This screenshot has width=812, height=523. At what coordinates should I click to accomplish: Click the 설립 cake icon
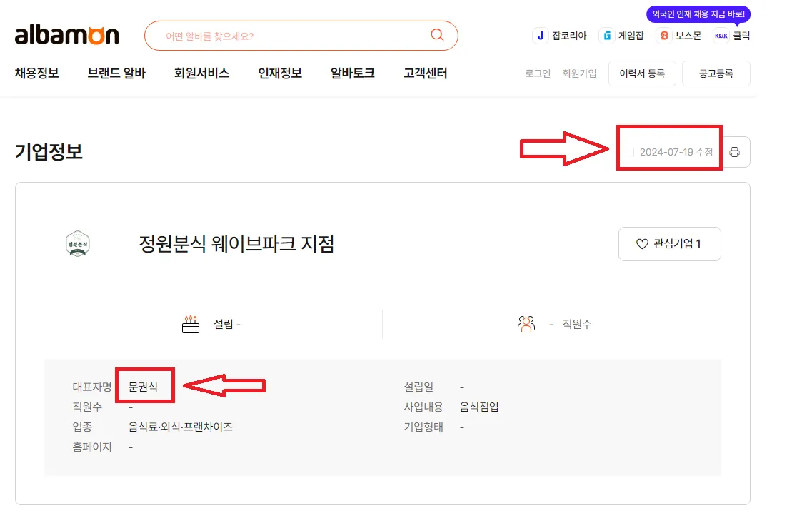[x=191, y=325]
